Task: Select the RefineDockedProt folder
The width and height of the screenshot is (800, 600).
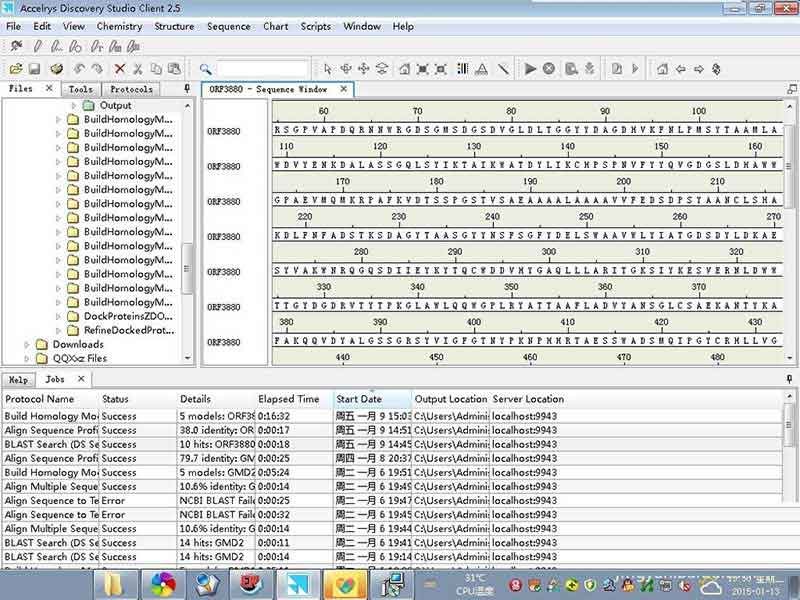Action: pyautogui.click(x=129, y=330)
